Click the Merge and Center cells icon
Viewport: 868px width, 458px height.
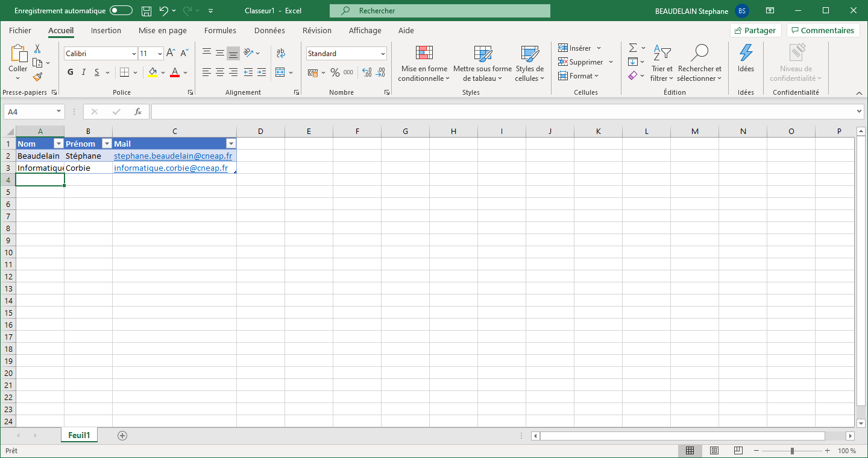[x=280, y=72]
